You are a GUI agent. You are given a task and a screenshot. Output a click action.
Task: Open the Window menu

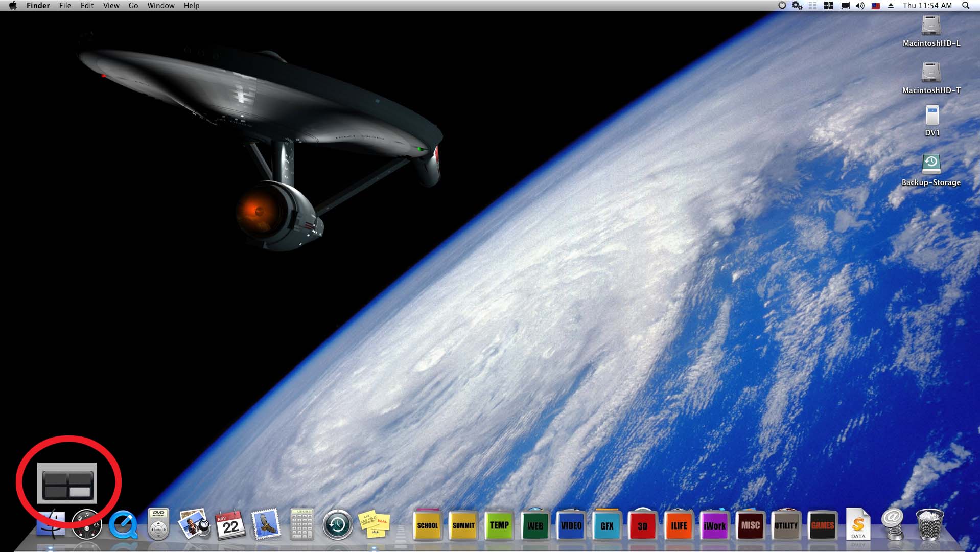click(x=161, y=5)
